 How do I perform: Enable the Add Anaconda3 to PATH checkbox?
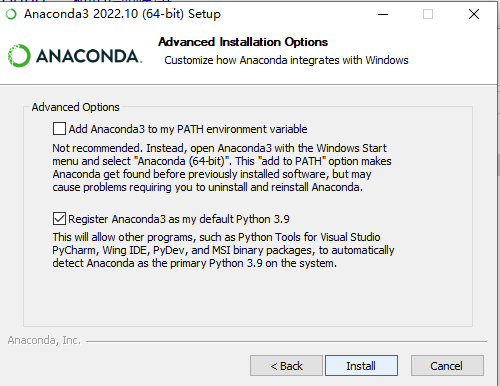click(x=59, y=129)
